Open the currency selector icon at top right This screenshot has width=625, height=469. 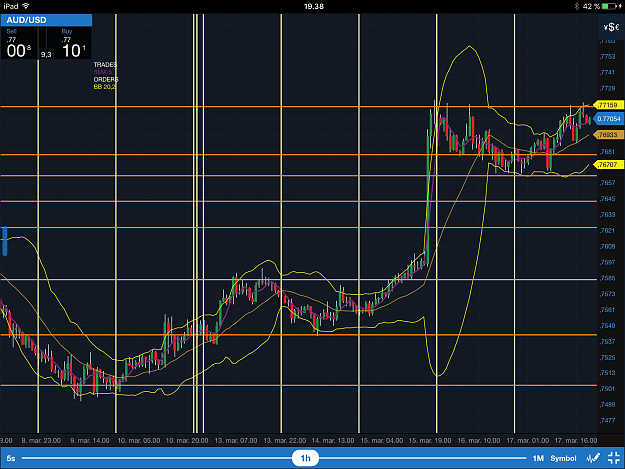[x=611, y=27]
